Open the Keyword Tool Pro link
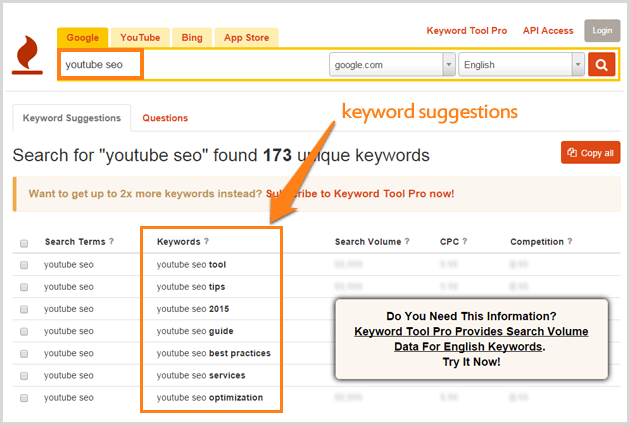The height and width of the screenshot is (425, 630). point(466,31)
